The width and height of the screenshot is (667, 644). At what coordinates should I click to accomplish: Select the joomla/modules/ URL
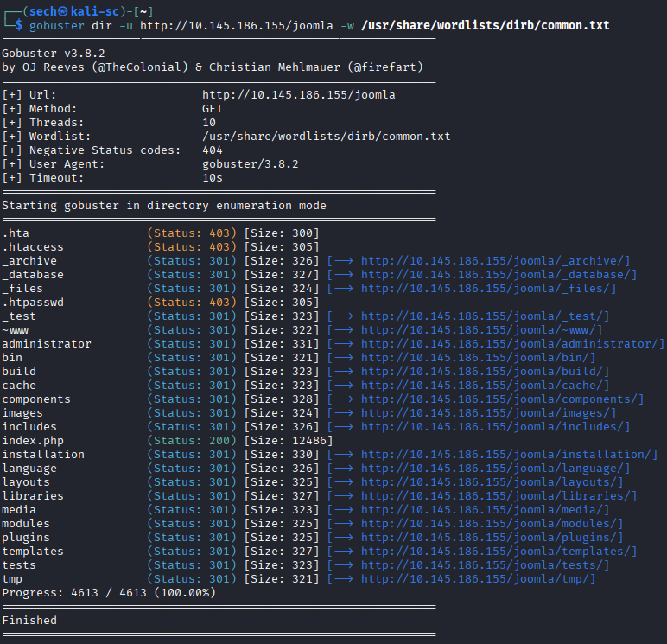489,524
